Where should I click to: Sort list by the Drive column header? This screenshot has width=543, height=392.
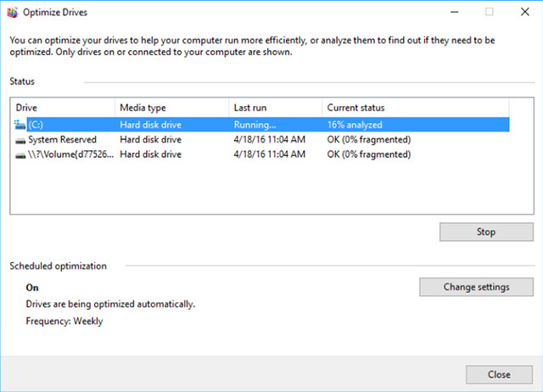[62, 108]
